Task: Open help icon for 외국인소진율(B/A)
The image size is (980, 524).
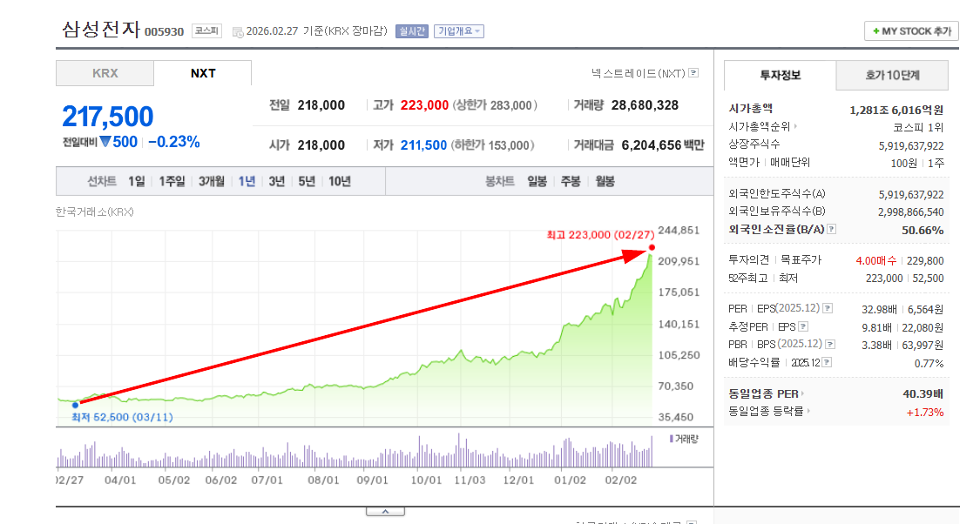Action: click(831, 229)
